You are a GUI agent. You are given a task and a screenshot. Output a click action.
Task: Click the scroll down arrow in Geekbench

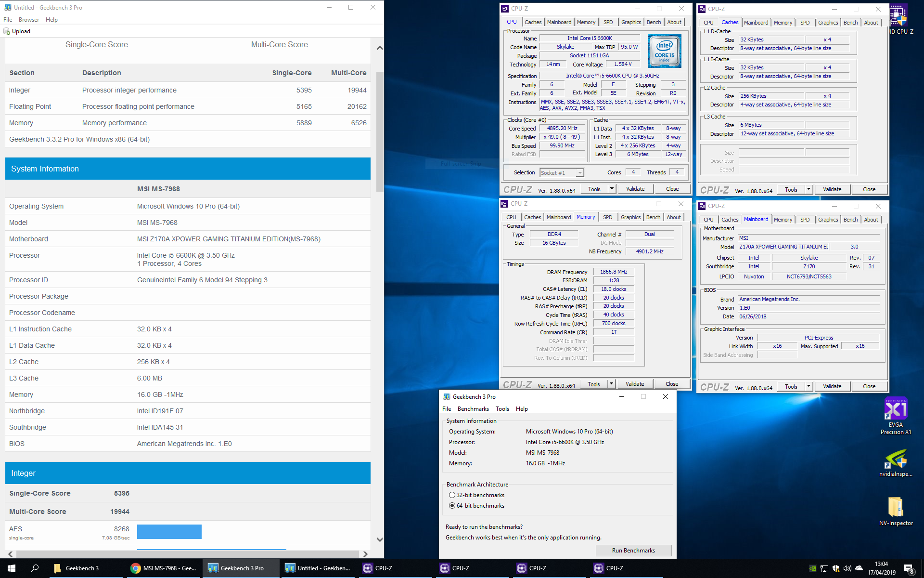[x=380, y=540]
